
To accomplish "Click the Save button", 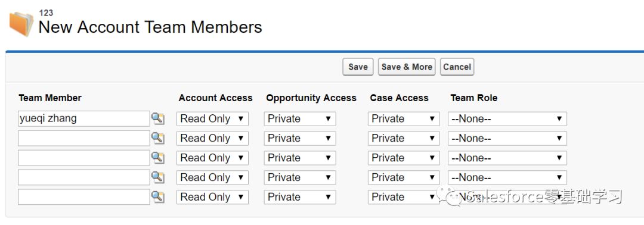I will click(358, 67).
